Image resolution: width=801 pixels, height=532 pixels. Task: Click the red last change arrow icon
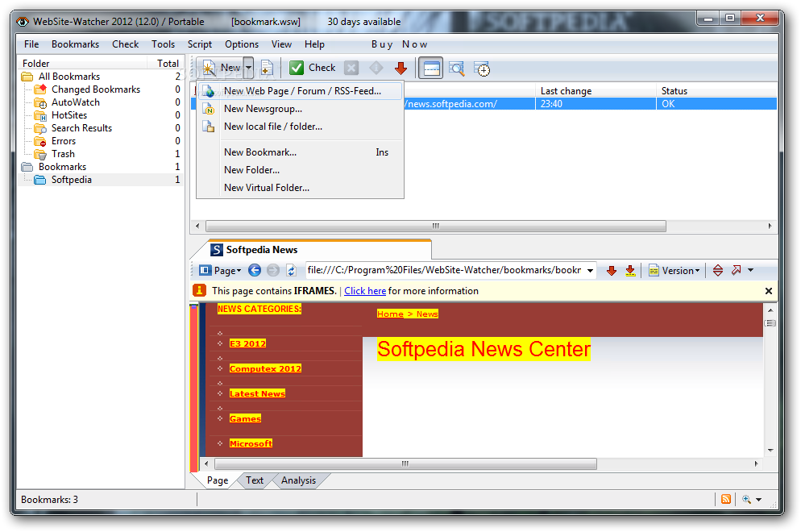tap(630, 271)
